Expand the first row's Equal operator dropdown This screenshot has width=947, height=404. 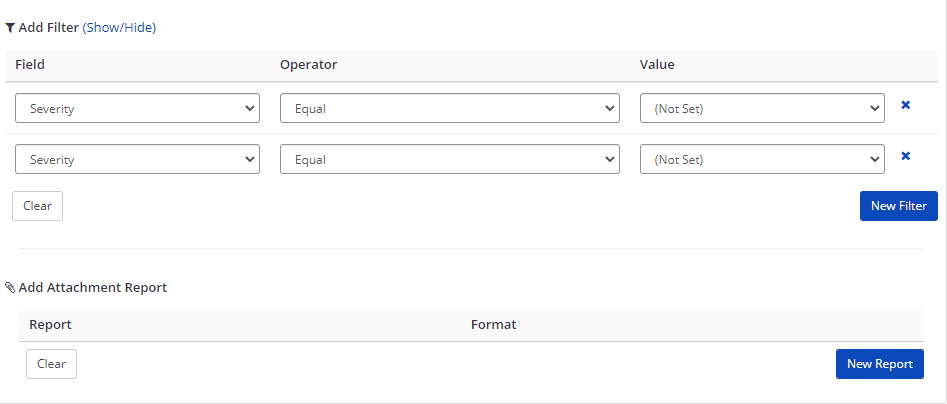pyautogui.click(x=449, y=108)
